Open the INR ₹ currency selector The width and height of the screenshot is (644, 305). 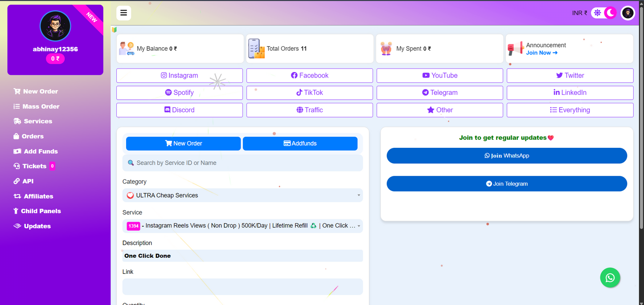[579, 13]
